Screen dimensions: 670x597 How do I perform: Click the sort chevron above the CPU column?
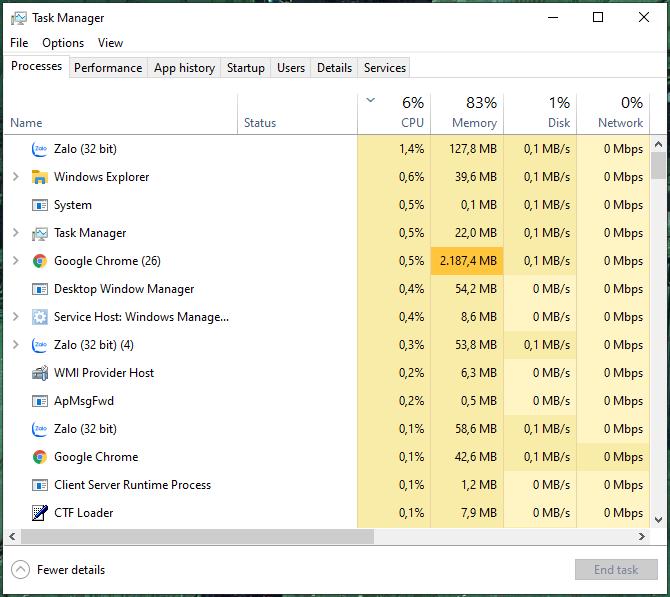pyautogui.click(x=370, y=100)
